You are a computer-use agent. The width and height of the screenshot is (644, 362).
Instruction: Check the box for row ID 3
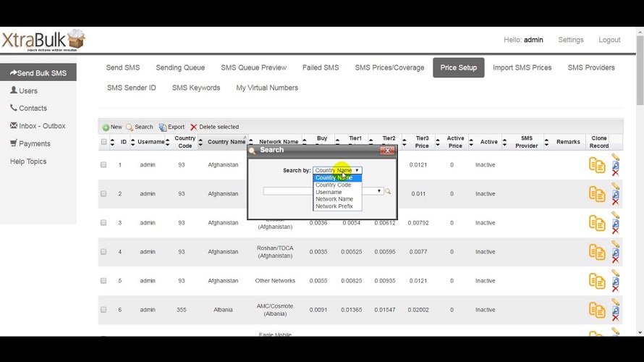point(103,223)
